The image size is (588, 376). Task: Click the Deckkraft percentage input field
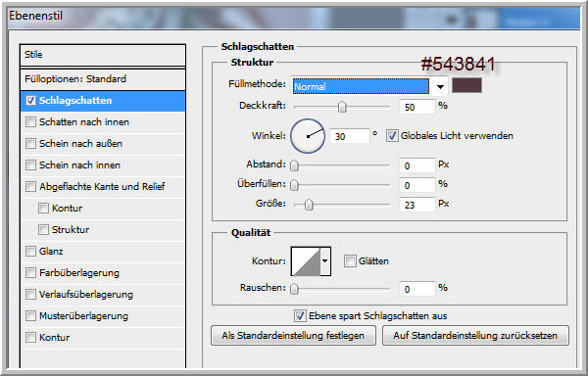click(417, 107)
